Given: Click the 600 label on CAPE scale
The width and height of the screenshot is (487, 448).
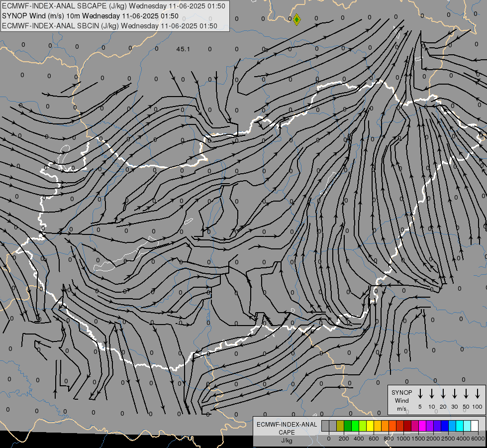Looking at the screenshot, I should coord(374,439).
